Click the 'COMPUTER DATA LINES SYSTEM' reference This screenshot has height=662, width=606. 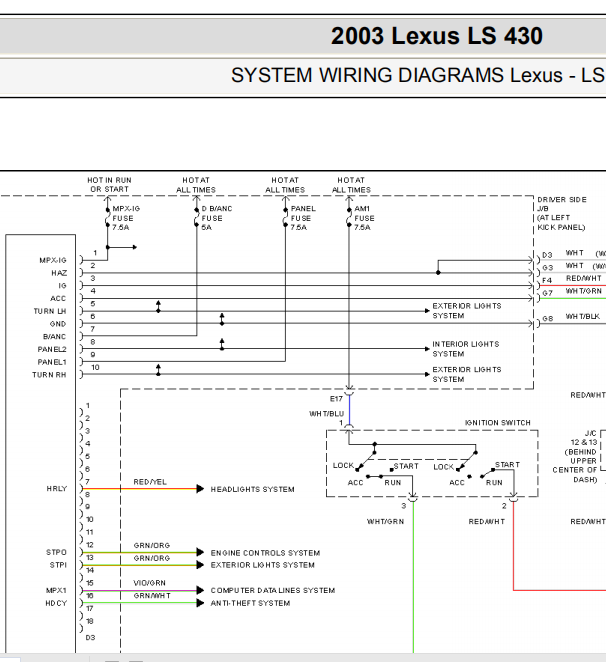[273, 590]
